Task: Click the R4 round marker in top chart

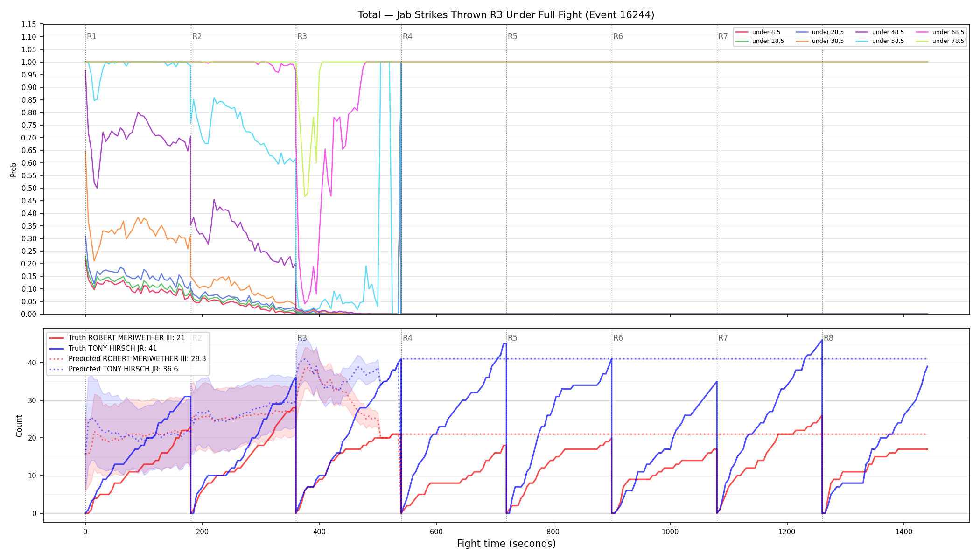Action: pyautogui.click(x=407, y=36)
